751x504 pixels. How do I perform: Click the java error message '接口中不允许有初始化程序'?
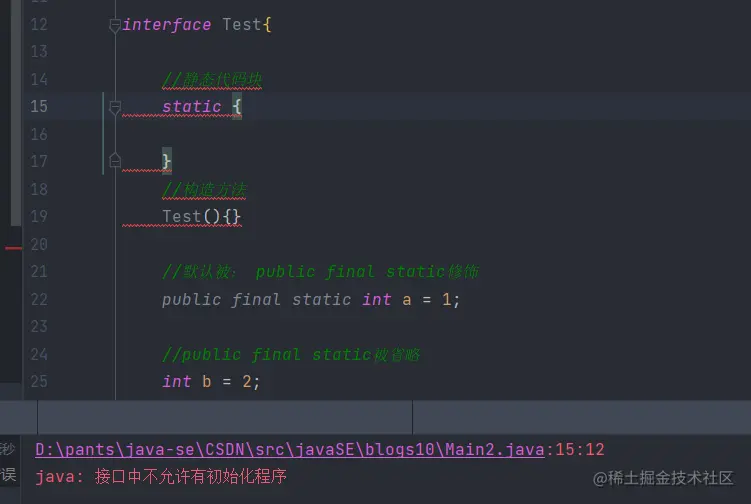190,477
